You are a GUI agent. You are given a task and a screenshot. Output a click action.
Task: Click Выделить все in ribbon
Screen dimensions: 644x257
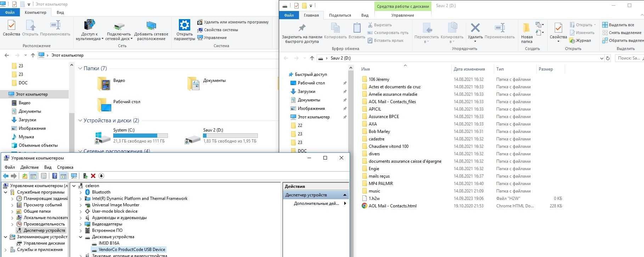618,25
